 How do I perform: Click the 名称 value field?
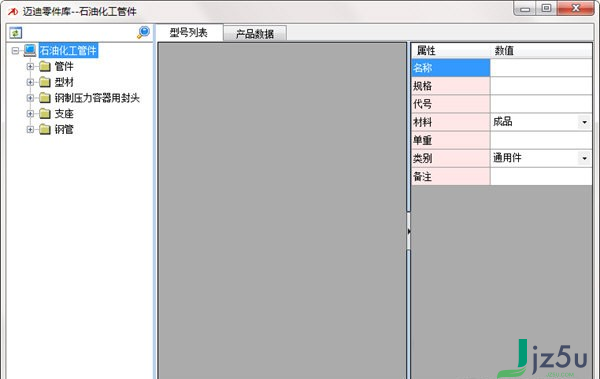(x=541, y=68)
